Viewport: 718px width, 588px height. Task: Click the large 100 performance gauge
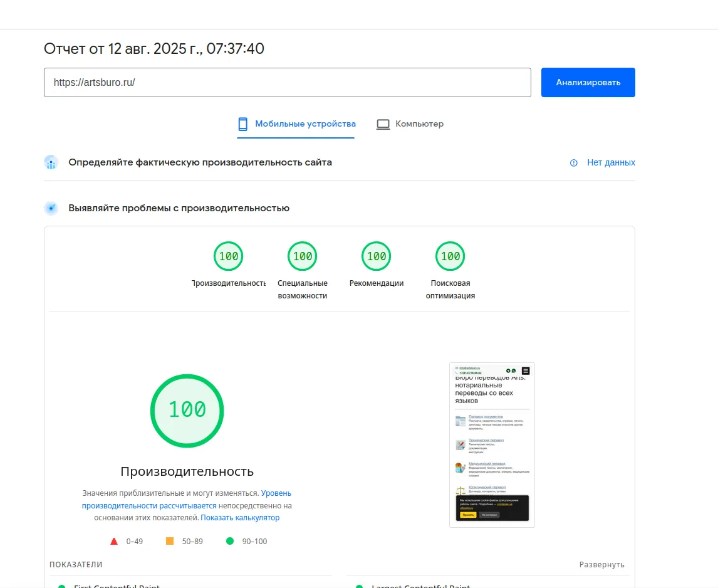pyautogui.click(x=187, y=411)
